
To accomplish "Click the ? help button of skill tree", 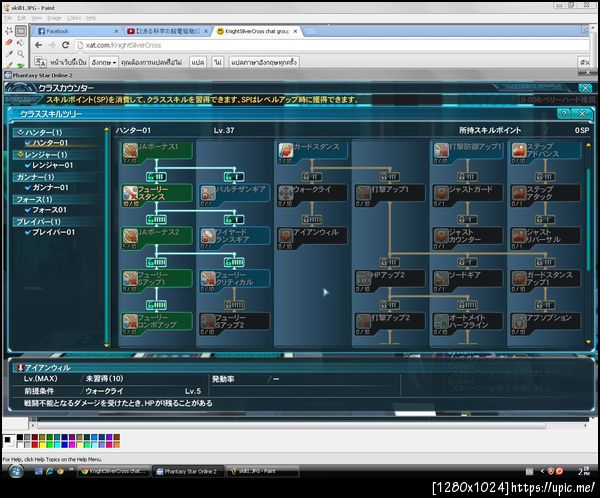I will [x=564, y=113].
